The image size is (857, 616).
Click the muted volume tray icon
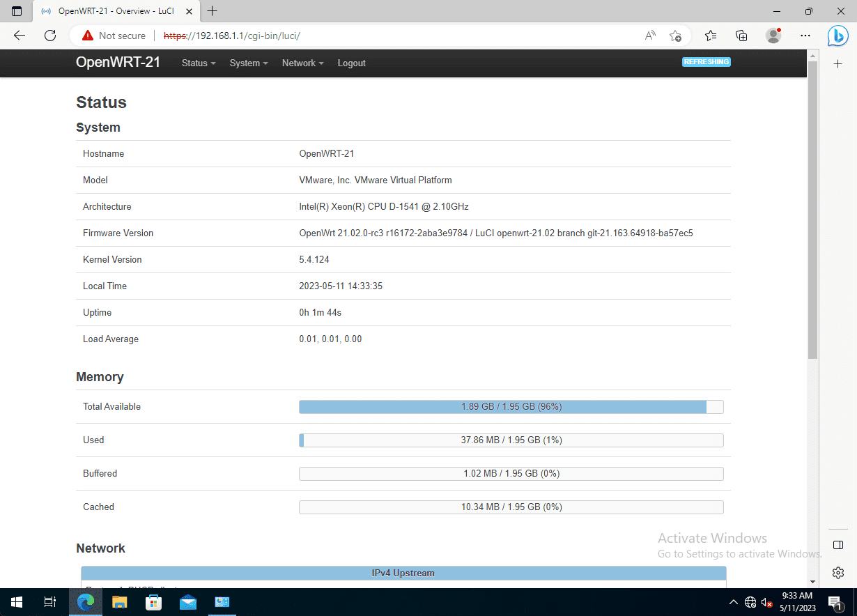pos(766,602)
